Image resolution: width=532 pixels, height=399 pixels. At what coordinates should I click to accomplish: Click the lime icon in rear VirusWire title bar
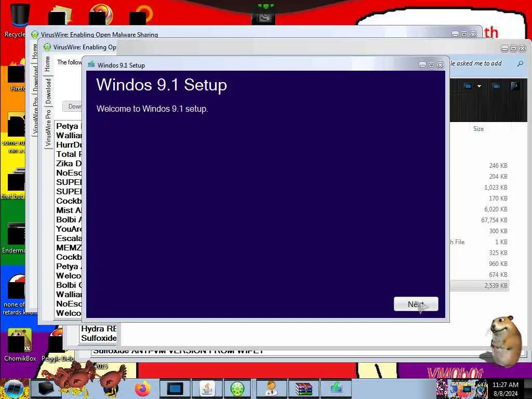pos(35,34)
